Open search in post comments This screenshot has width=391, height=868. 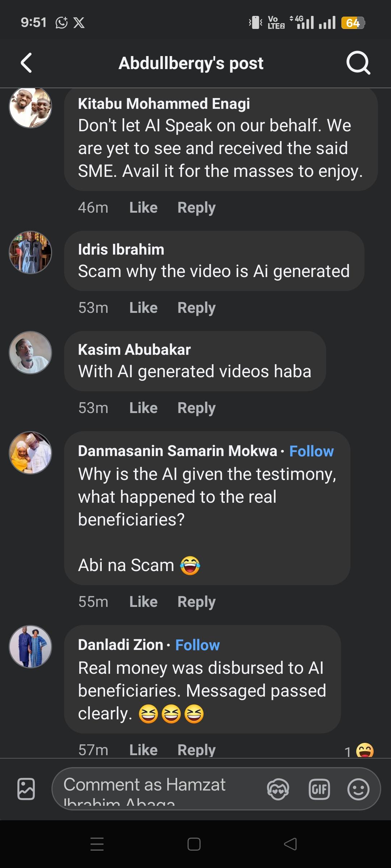tap(358, 63)
